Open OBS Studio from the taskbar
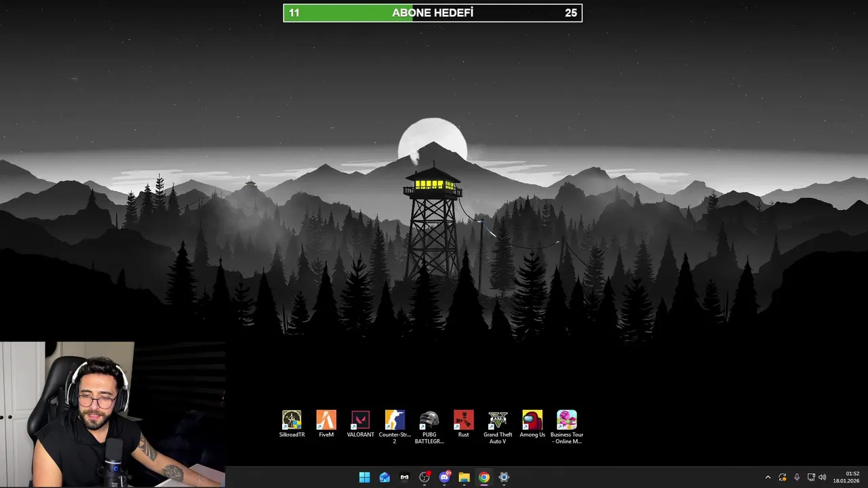The width and height of the screenshot is (868, 488). [x=425, y=477]
